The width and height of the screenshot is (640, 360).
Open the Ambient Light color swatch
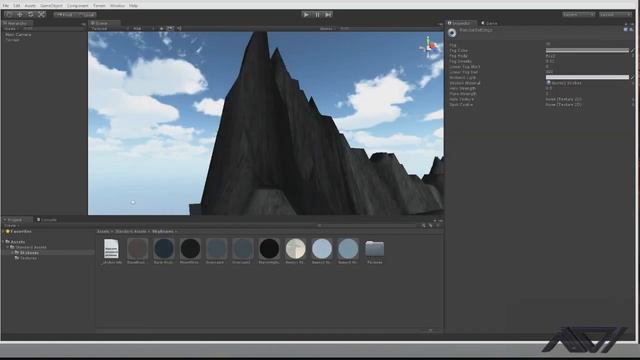click(x=587, y=77)
